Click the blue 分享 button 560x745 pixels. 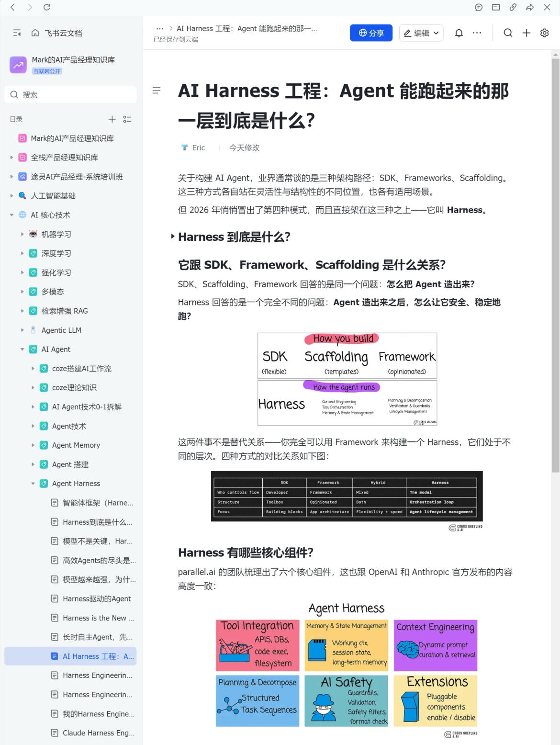click(371, 33)
